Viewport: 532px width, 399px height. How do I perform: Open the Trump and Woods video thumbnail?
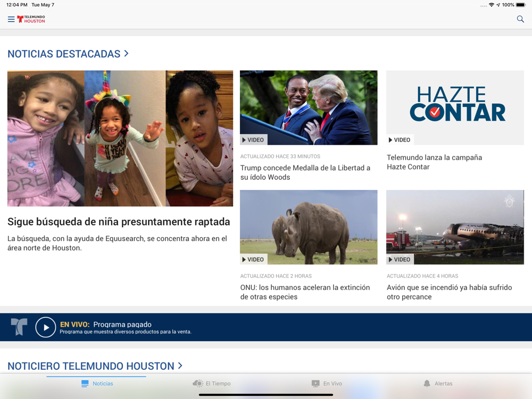tap(309, 107)
